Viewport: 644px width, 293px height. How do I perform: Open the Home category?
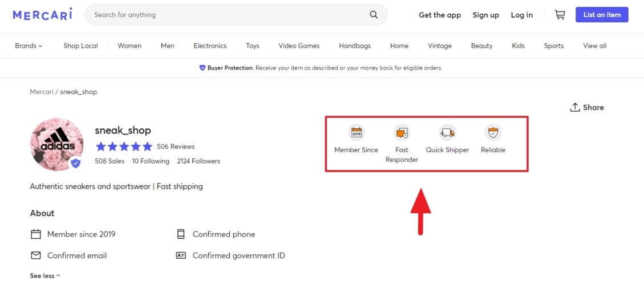(399, 46)
